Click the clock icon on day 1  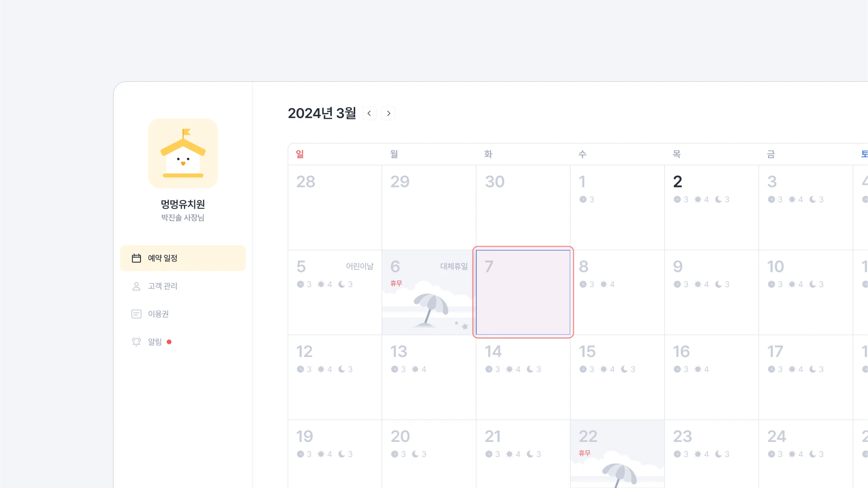[583, 199]
